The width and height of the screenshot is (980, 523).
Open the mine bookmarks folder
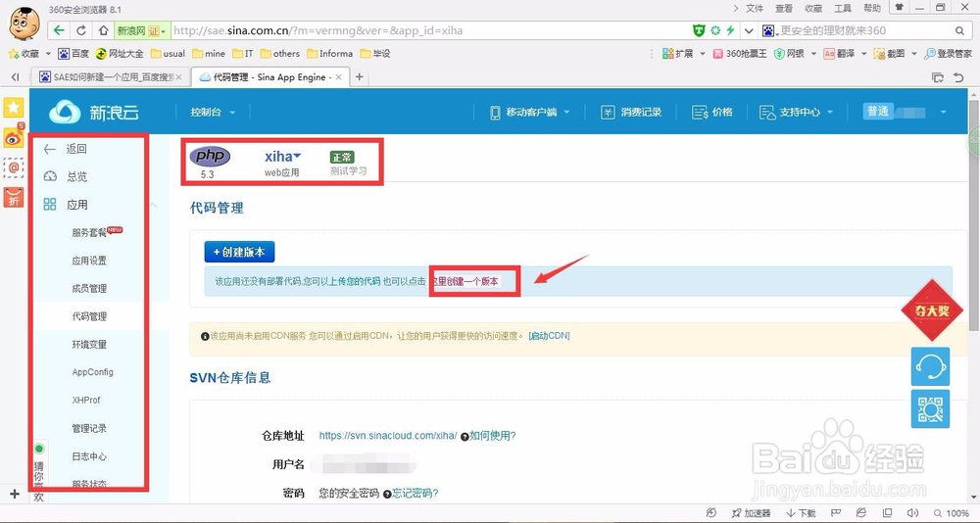(209, 54)
